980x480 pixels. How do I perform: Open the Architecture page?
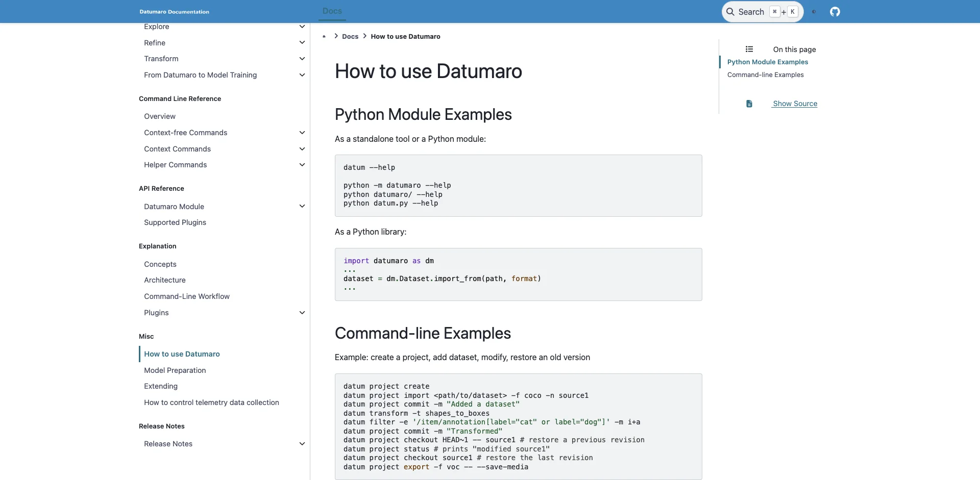[x=165, y=280]
